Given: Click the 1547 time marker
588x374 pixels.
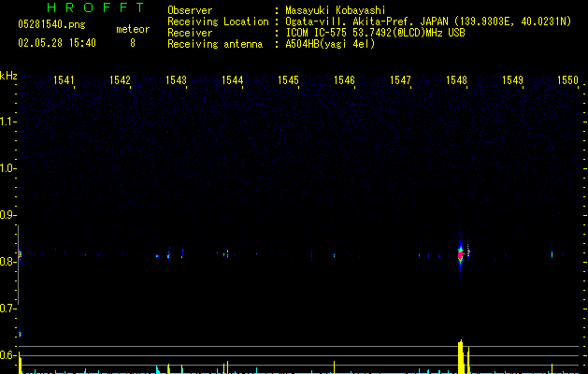Looking at the screenshot, I should coord(400,80).
